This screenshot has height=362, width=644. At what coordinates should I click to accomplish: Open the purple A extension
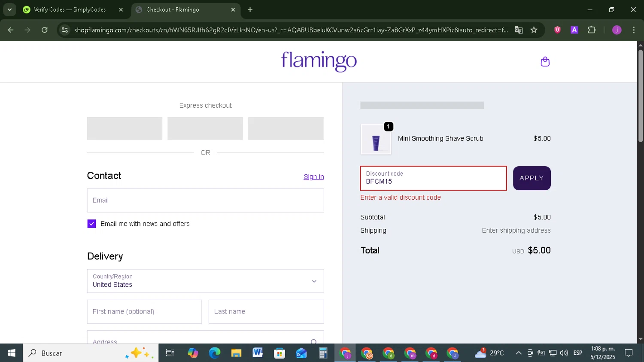[574, 30]
